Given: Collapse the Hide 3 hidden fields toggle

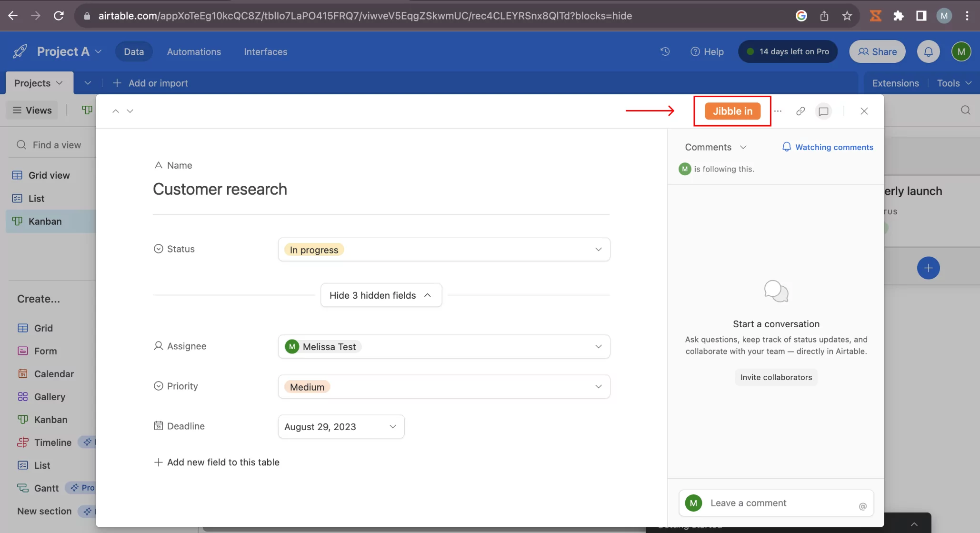Looking at the screenshot, I should coord(381,295).
